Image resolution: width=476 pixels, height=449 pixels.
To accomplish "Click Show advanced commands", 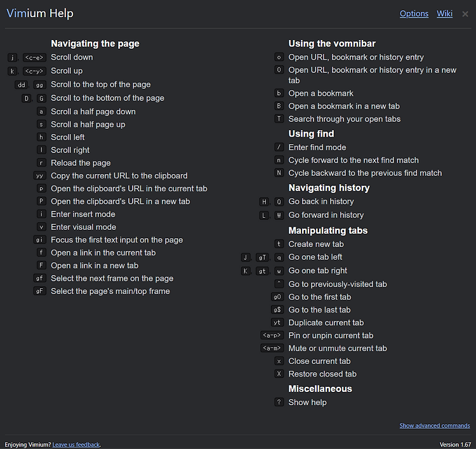I will coord(434,426).
